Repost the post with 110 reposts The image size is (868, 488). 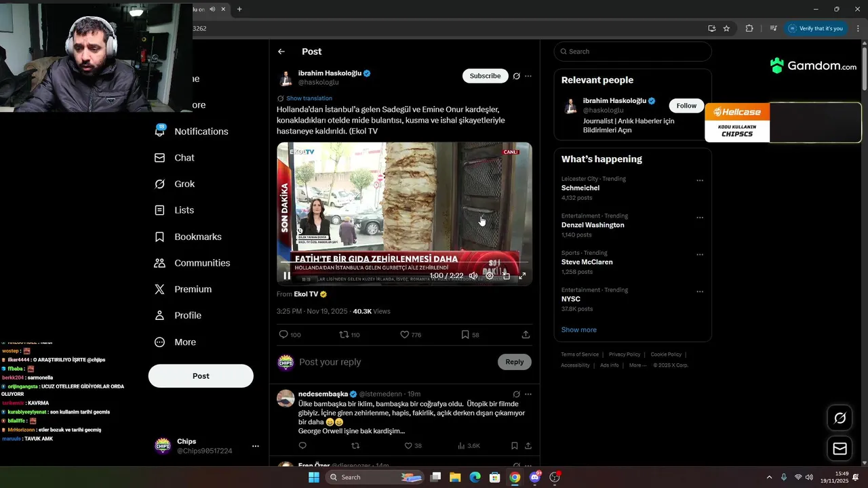350,335
